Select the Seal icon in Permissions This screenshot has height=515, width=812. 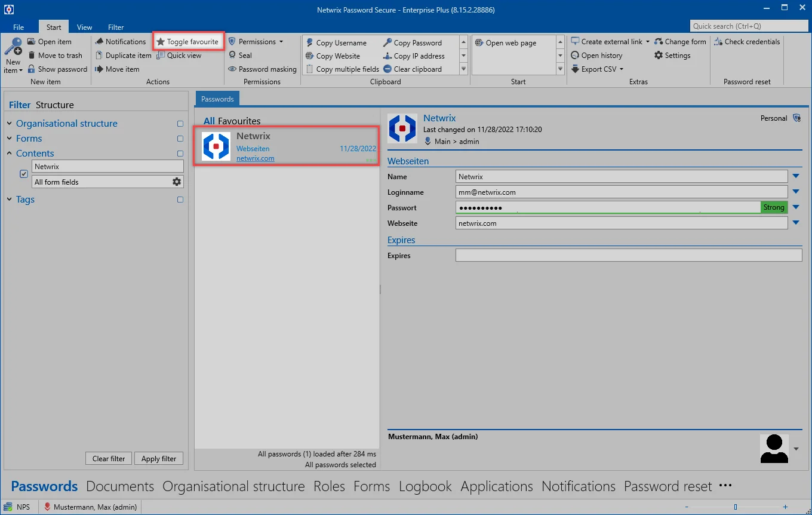(232, 55)
